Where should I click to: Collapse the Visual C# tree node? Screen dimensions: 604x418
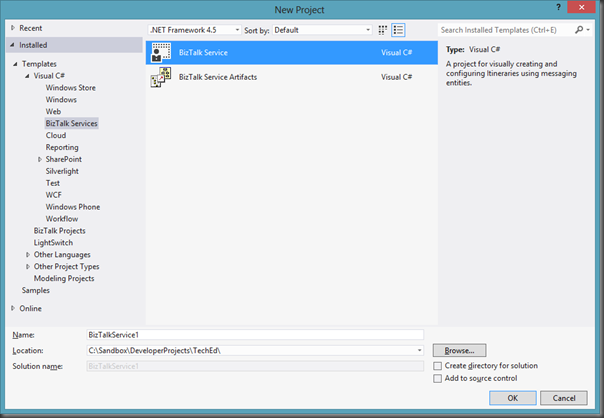pos(27,76)
